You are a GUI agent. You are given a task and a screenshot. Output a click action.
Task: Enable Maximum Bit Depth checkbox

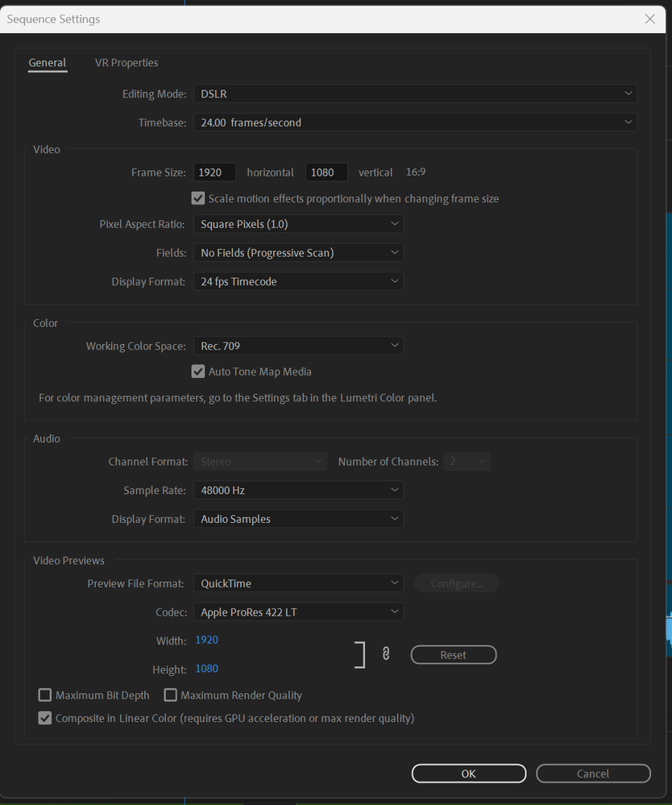pyautogui.click(x=45, y=695)
